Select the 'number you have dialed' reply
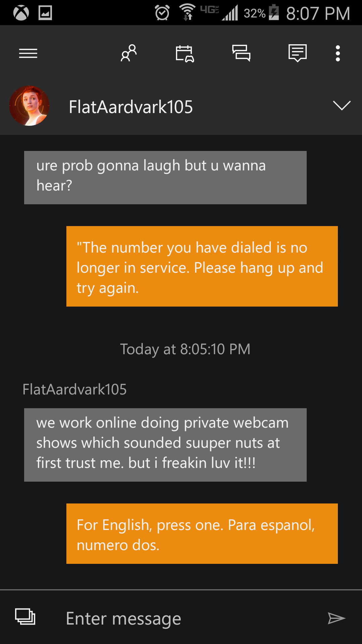 click(x=202, y=266)
